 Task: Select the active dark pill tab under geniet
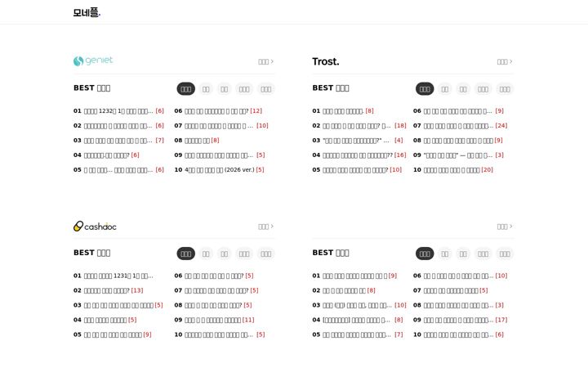pos(186,89)
